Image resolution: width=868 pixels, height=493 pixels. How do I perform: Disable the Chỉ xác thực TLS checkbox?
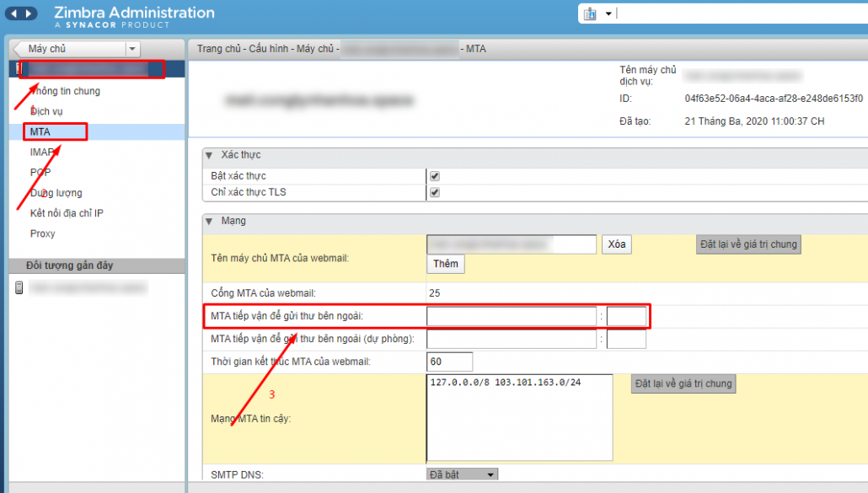pos(433,192)
